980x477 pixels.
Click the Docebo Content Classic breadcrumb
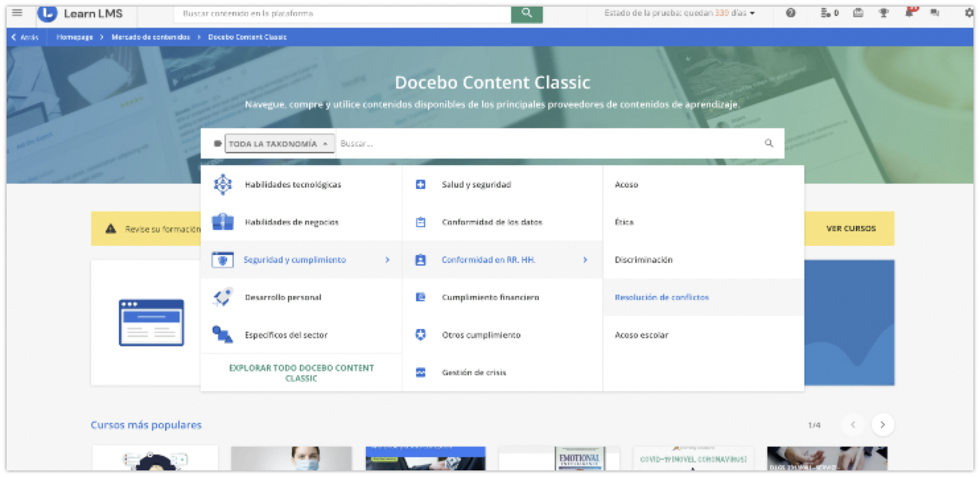[248, 37]
